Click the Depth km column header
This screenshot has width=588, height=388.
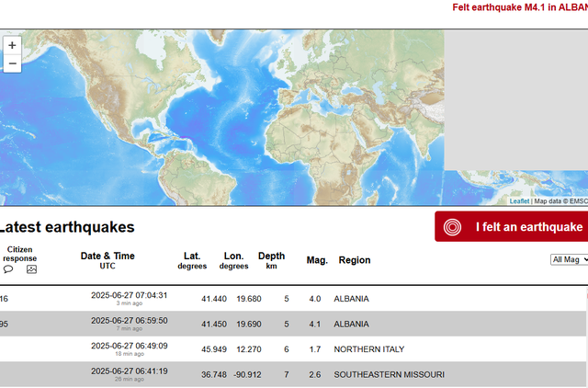[271, 260]
